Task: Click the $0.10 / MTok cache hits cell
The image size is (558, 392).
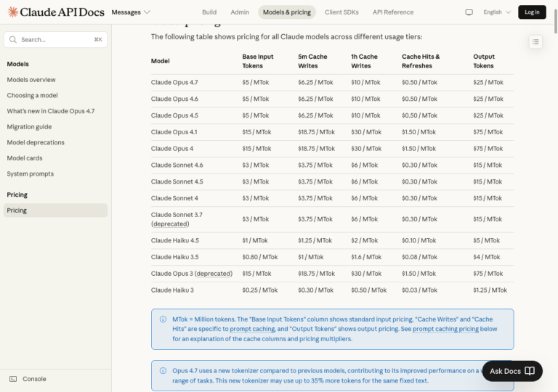Action: pyautogui.click(x=418, y=240)
